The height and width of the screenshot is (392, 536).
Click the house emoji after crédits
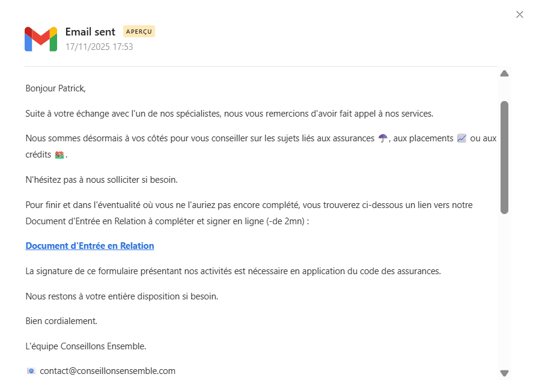pyautogui.click(x=59, y=155)
